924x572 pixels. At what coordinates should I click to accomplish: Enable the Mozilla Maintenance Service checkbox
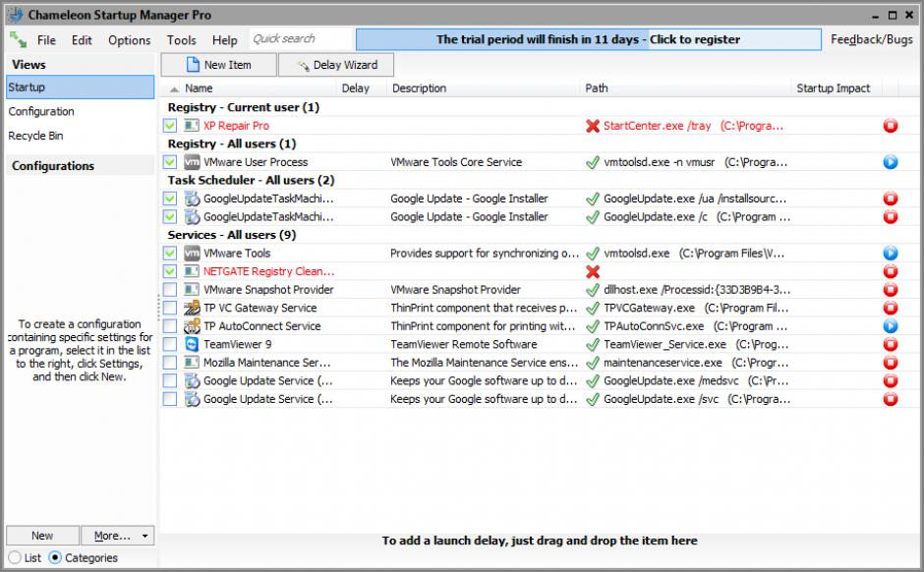click(x=170, y=363)
